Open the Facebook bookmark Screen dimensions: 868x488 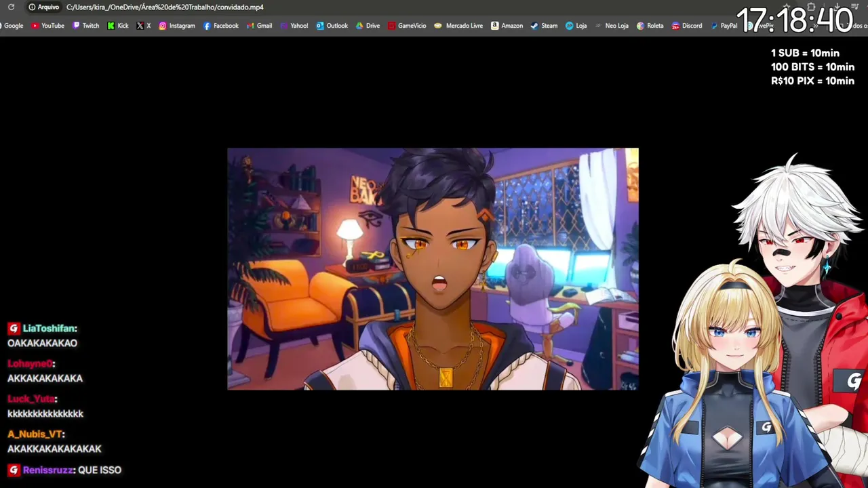[x=220, y=26]
